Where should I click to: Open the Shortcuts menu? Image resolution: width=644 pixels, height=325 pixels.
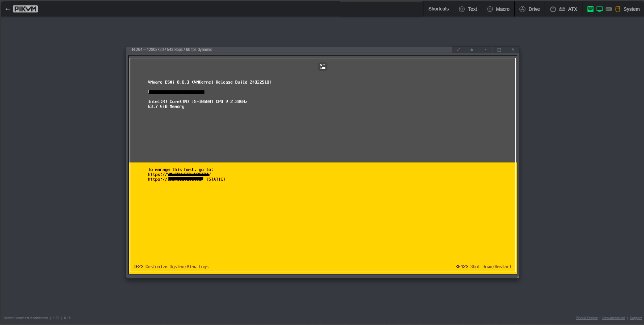click(438, 9)
